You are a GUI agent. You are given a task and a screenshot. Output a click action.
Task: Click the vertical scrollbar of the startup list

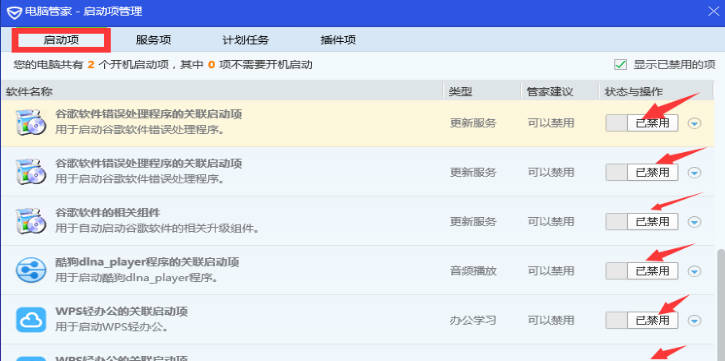[720, 305]
